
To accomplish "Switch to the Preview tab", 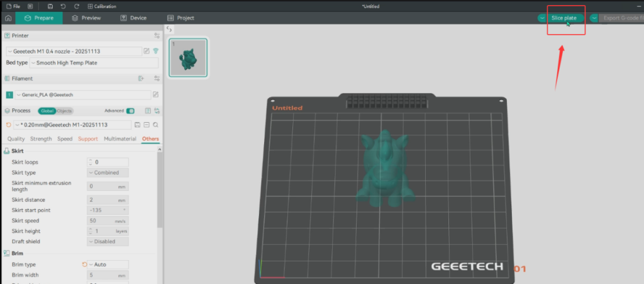I will coord(86,18).
